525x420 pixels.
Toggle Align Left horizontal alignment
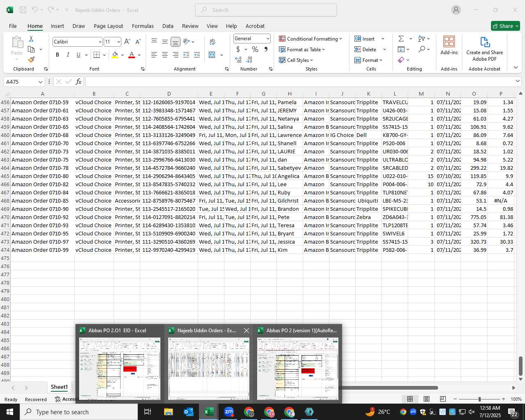[154, 55]
